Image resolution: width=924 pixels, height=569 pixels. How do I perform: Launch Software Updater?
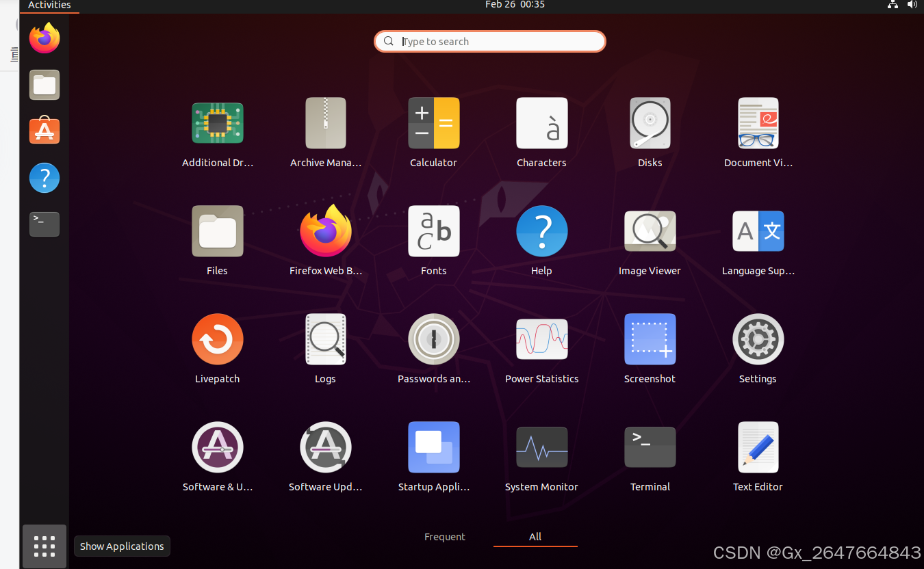coord(326,447)
